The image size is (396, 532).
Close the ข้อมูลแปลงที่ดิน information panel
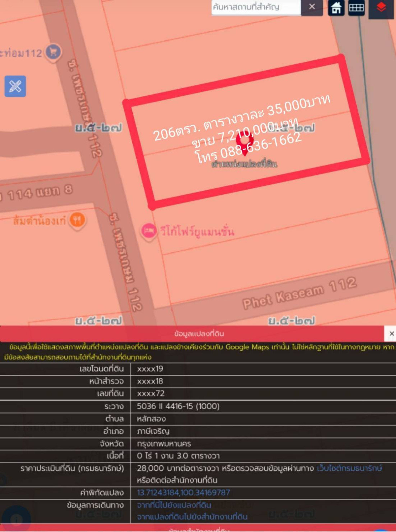(x=391, y=333)
